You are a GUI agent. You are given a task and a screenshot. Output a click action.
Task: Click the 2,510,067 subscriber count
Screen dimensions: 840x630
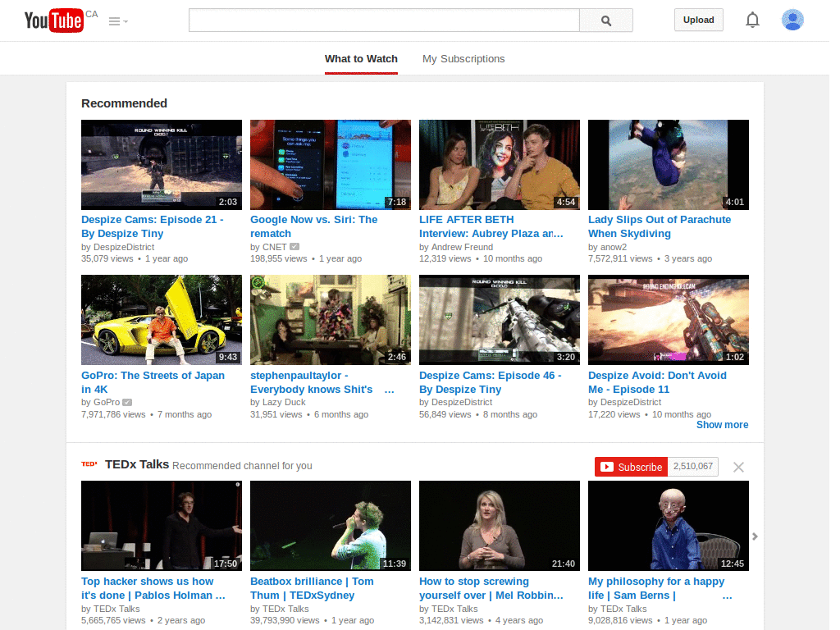click(692, 467)
